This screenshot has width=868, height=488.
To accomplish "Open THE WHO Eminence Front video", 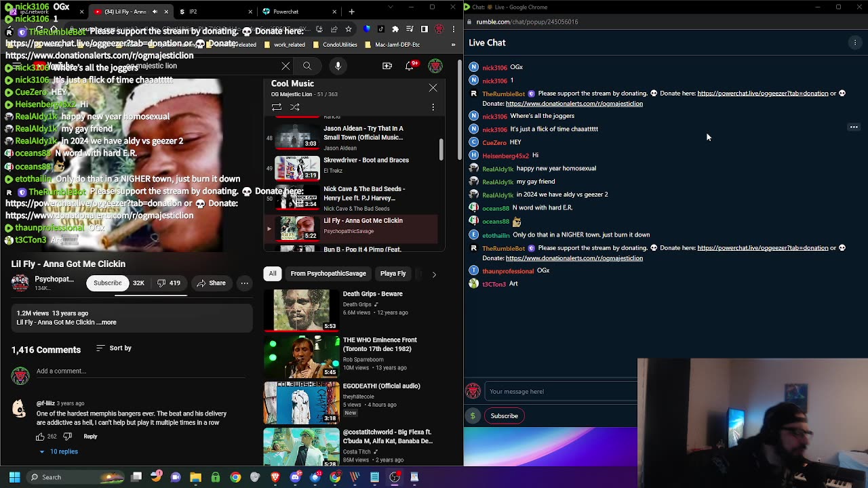I will pyautogui.click(x=350, y=356).
